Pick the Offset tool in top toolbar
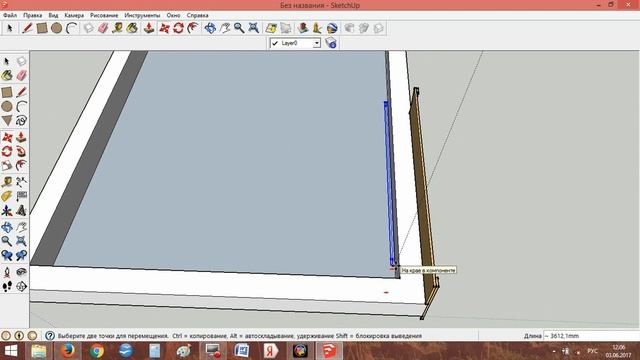 pos(193,28)
